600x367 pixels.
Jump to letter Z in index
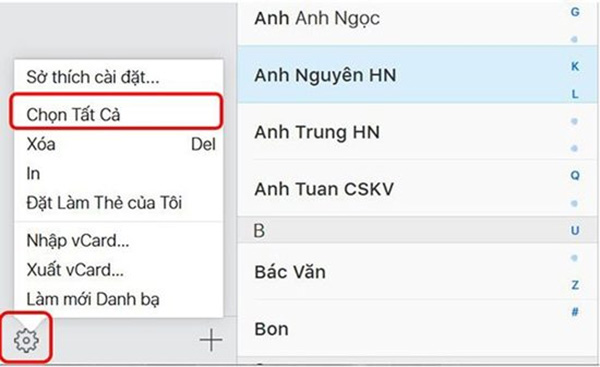575,285
